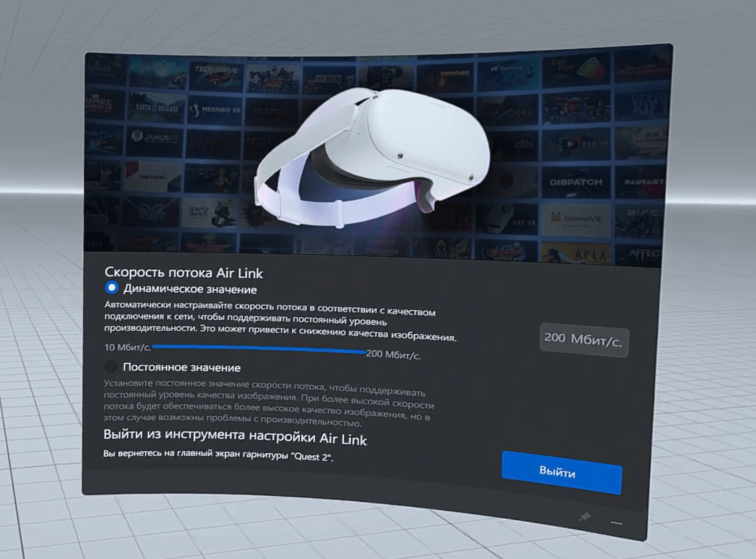Screen dimensions: 756x559
Task: Click the Постоянное значение label text
Action: tap(182, 367)
